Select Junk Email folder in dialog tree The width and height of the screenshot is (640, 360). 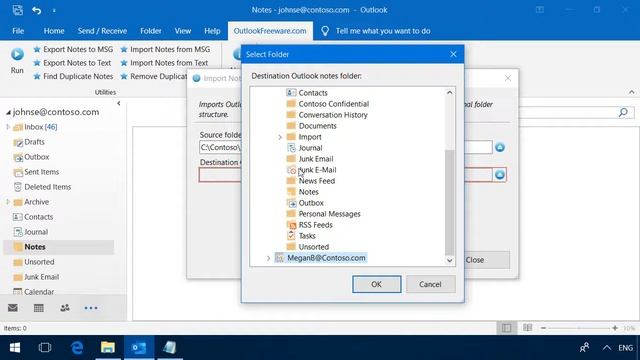[310, 159]
